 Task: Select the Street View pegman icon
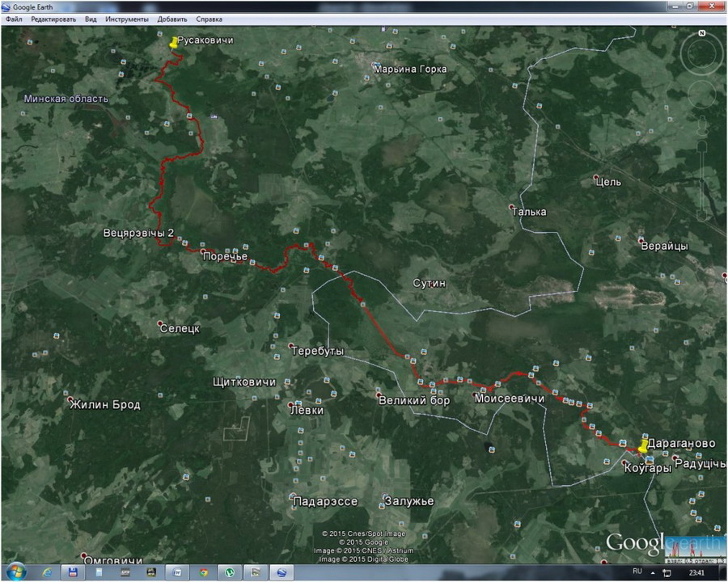[701, 125]
